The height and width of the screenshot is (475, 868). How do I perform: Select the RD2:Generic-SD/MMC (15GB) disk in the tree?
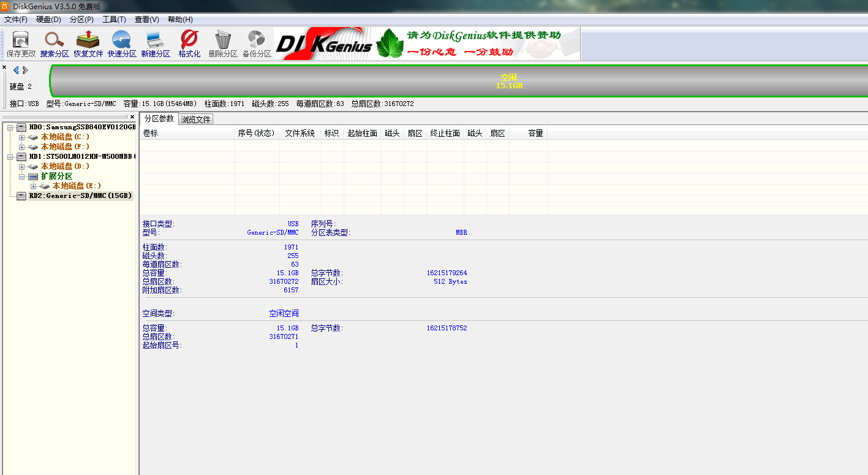pyautogui.click(x=80, y=196)
